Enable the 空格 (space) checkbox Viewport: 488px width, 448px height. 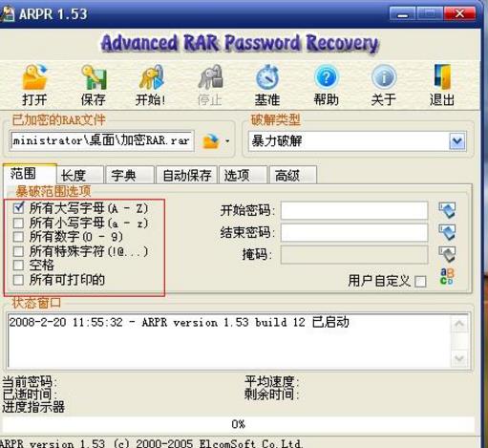pyautogui.click(x=18, y=265)
